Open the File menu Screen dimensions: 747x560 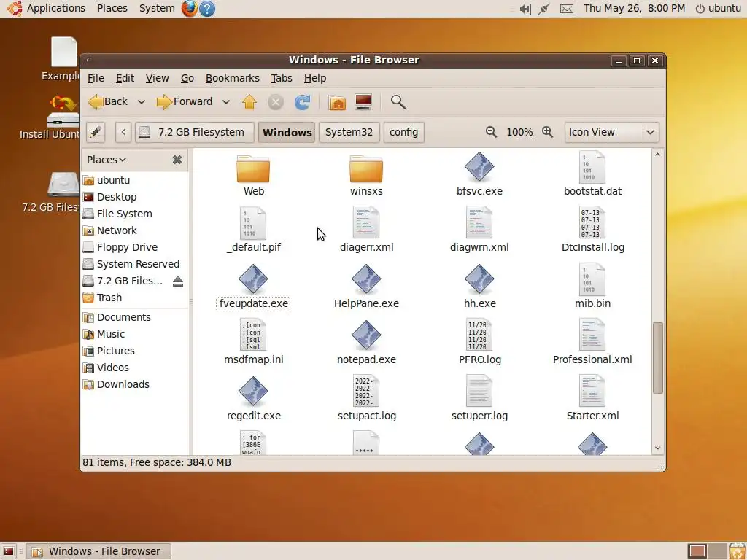(x=96, y=78)
